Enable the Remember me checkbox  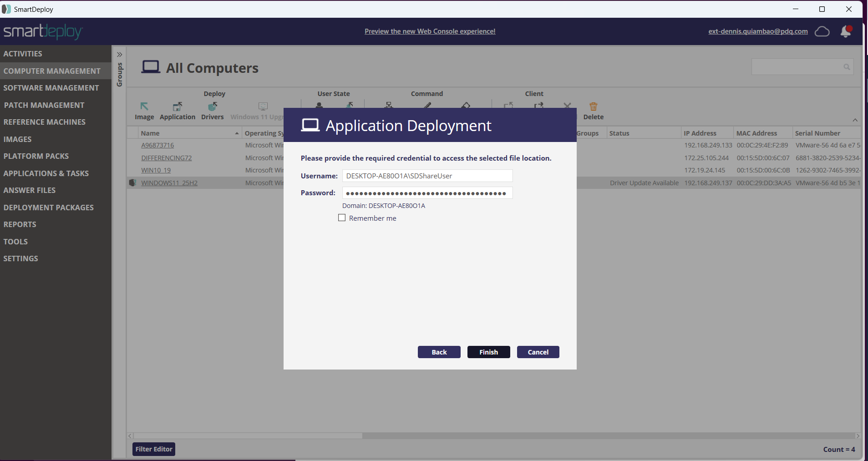pos(342,218)
